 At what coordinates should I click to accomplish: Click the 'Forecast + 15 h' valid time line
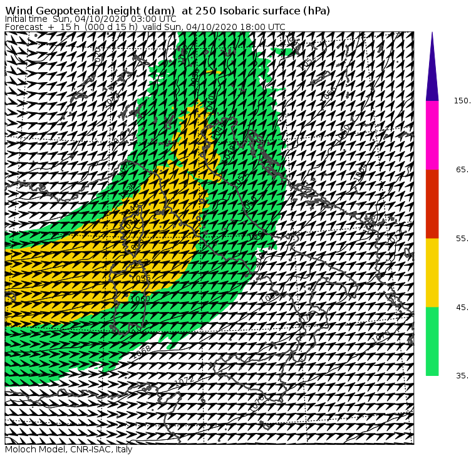[145, 27]
